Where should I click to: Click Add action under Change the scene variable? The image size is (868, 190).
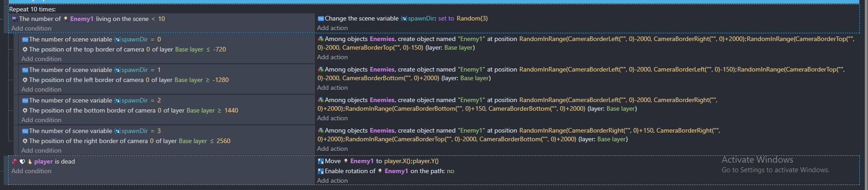click(x=332, y=28)
